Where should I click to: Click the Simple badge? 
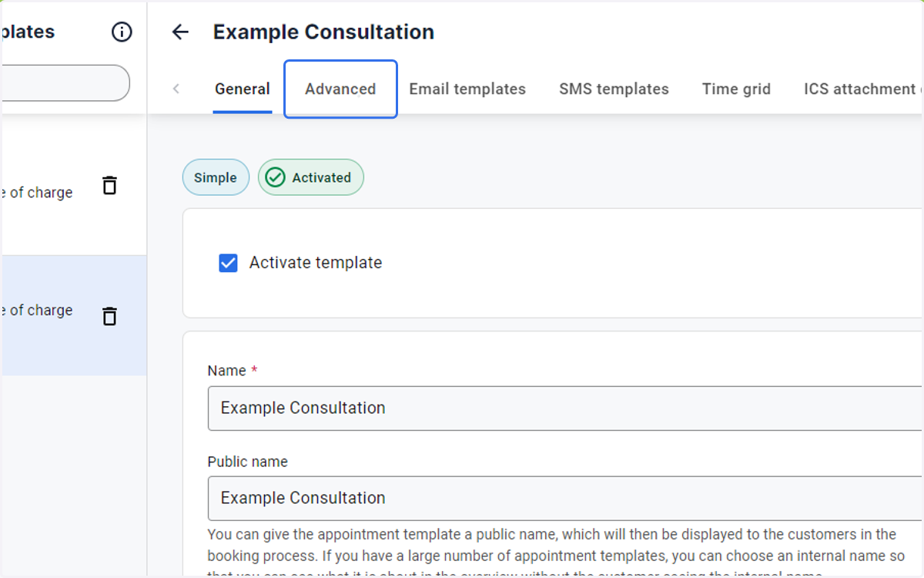click(216, 177)
